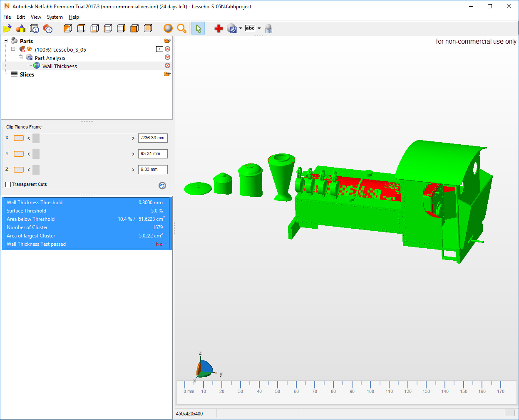Click the abc labeling tool icon
Image resolution: width=519 pixels, height=420 pixels.
250,28
